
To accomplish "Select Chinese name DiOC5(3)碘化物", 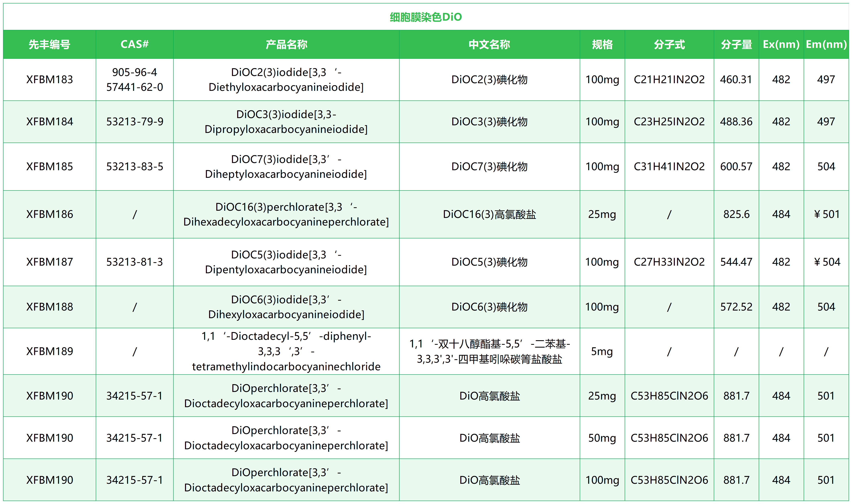I will pyautogui.click(x=489, y=262).
